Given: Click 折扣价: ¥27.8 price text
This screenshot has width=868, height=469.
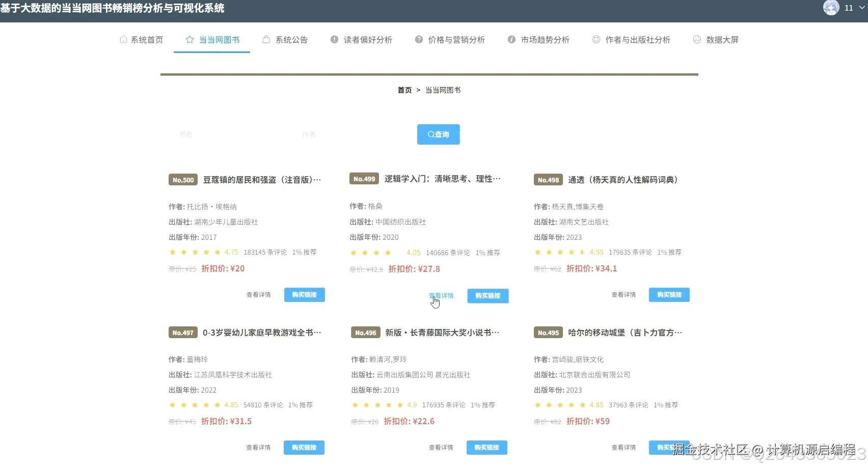Looking at the screenshot, I should pyautogui.click(x=414, y=269).
